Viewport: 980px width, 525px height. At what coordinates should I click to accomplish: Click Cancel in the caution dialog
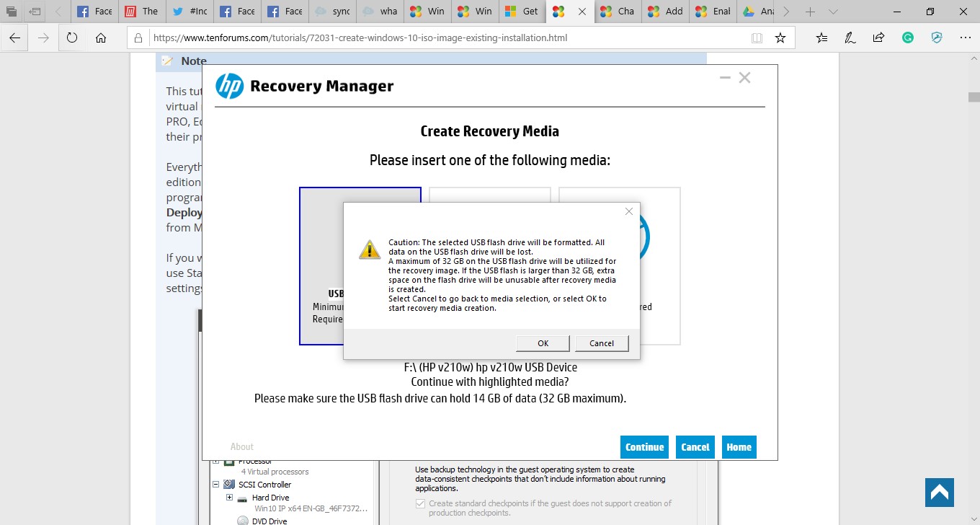click(x=602, y=343)
